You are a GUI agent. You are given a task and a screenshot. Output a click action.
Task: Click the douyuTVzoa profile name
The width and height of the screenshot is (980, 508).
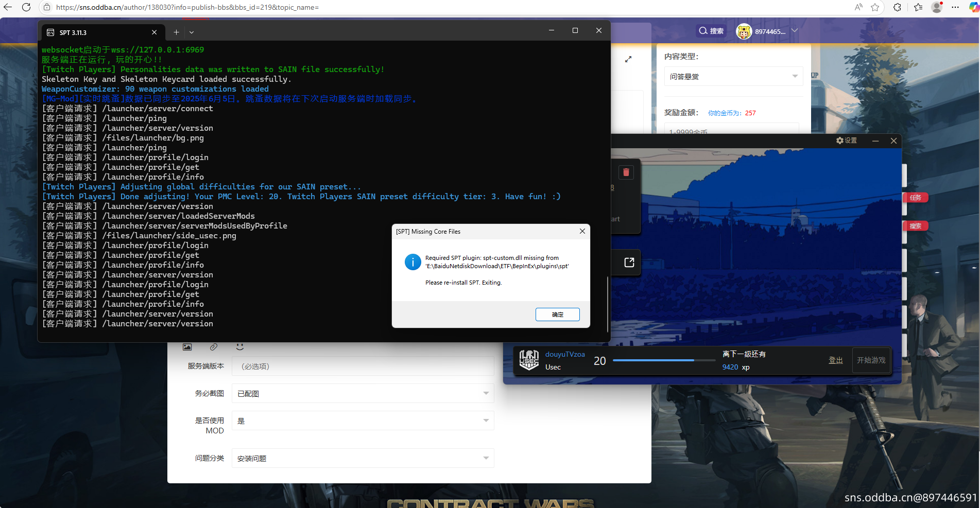point(565,354)
